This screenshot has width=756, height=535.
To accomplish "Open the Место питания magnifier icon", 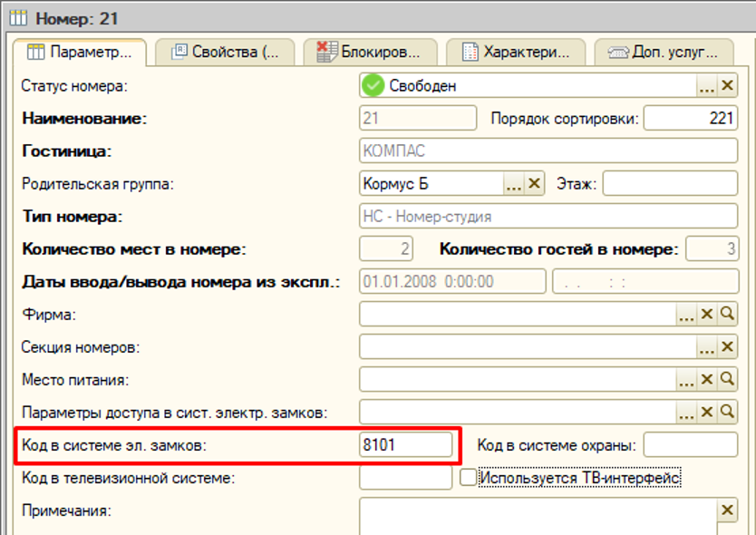I will pyautogui.click(x=727, y=380).
